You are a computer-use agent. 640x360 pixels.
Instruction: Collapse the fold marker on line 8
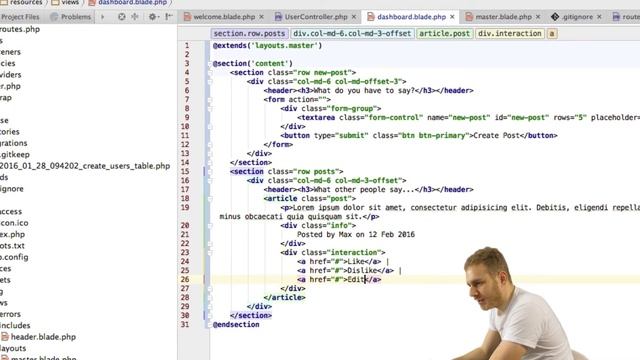[210, 109]
